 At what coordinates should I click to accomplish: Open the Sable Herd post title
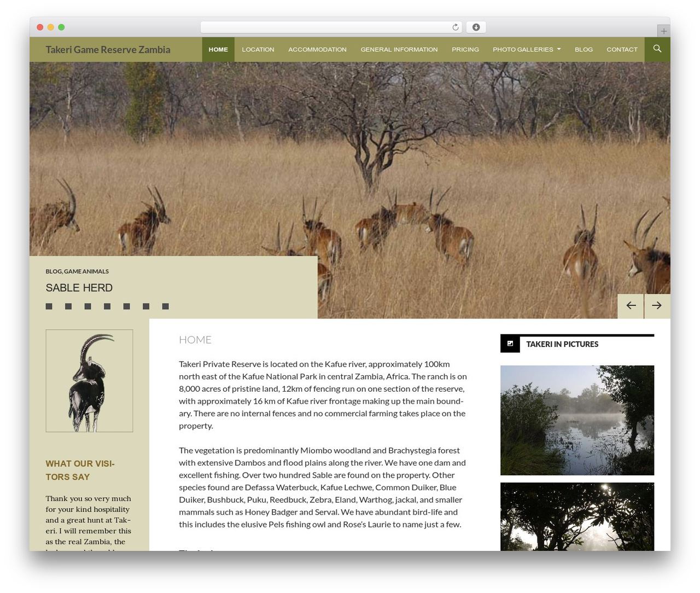tap(79, 288)
